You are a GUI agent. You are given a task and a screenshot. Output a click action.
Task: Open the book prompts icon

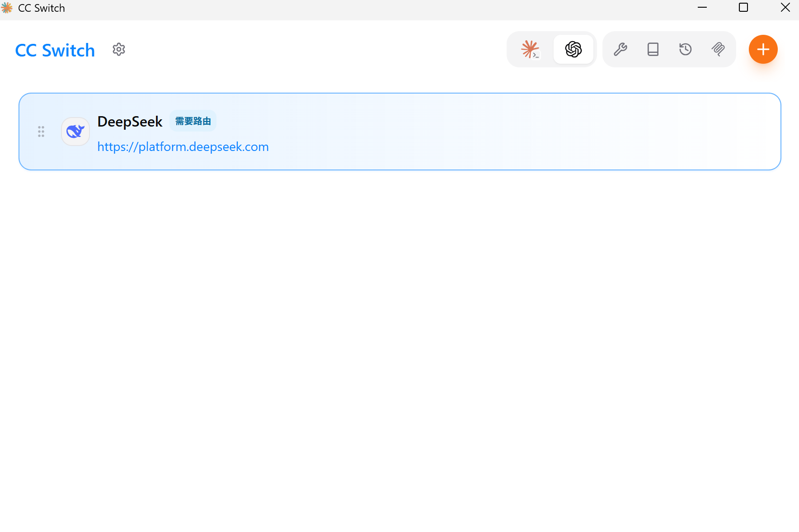point(653,49)
